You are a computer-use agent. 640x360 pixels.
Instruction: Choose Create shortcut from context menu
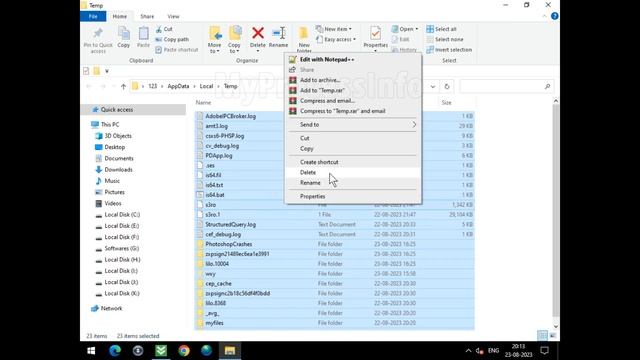353,162
